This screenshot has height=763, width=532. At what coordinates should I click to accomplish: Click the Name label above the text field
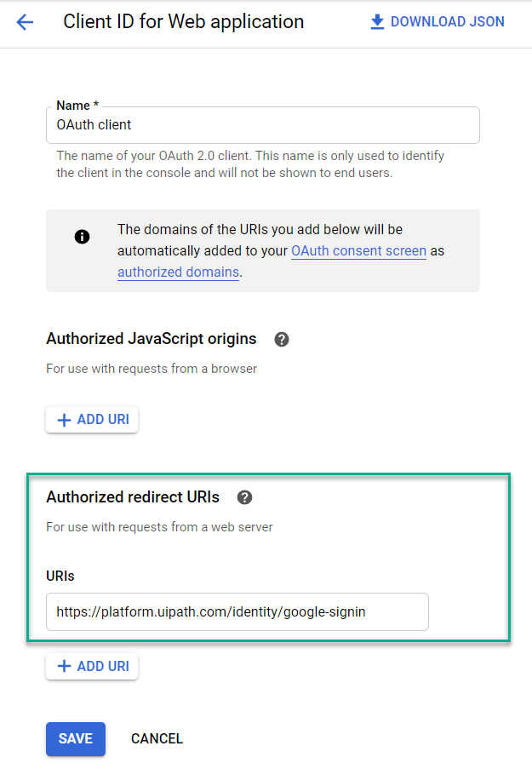[72, 105]
